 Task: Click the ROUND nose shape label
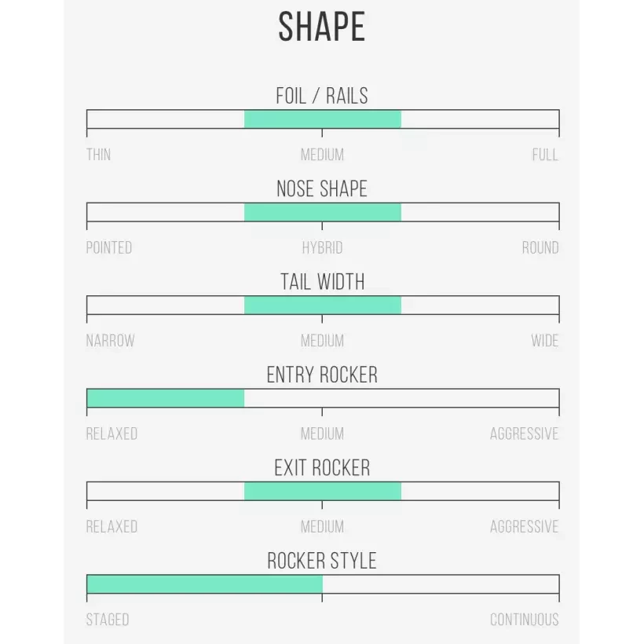point(540,247)
